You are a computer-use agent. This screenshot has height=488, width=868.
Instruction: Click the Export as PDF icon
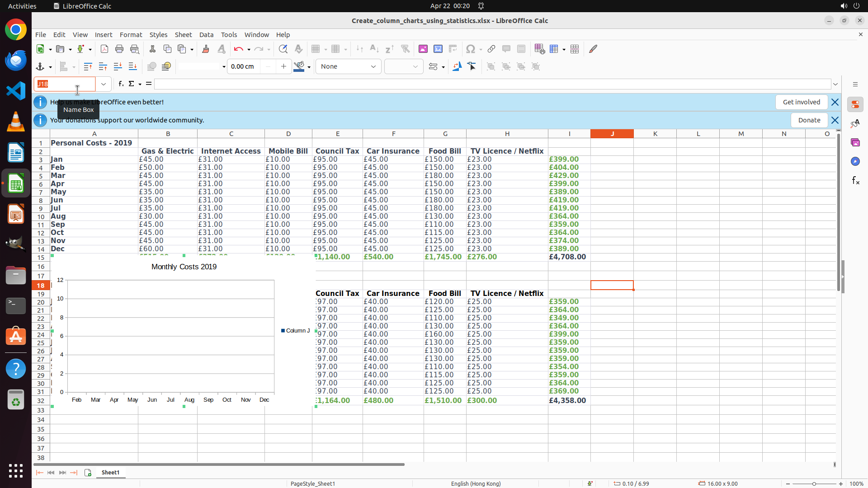point(104,49)
